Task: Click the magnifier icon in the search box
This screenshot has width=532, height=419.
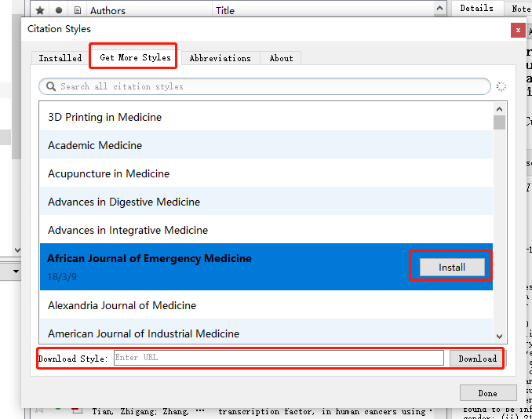Action: tap(51, 86)
